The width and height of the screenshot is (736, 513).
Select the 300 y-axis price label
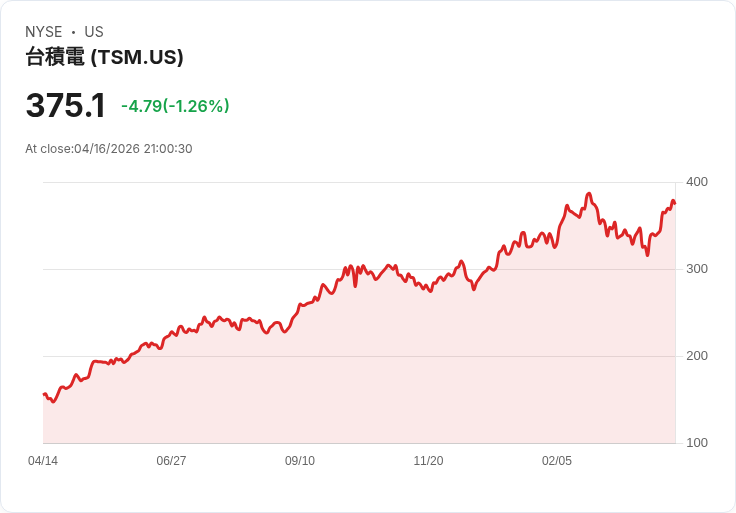tap(697, 269)
